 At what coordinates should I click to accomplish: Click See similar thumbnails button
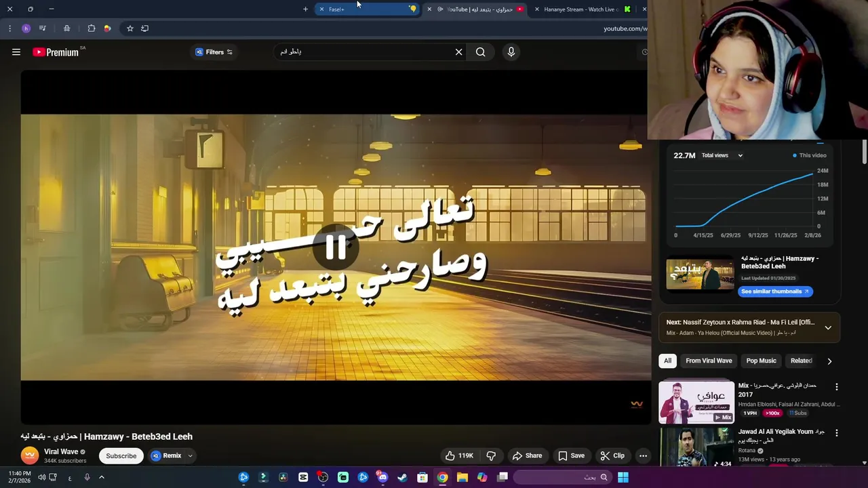pyautogui.click(x=775, y=291)
